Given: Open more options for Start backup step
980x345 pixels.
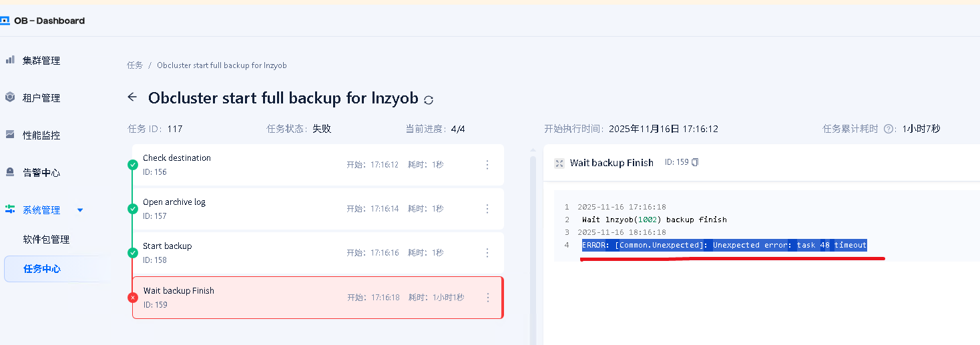Looking at the screenshot, I should tap(487, 253).
